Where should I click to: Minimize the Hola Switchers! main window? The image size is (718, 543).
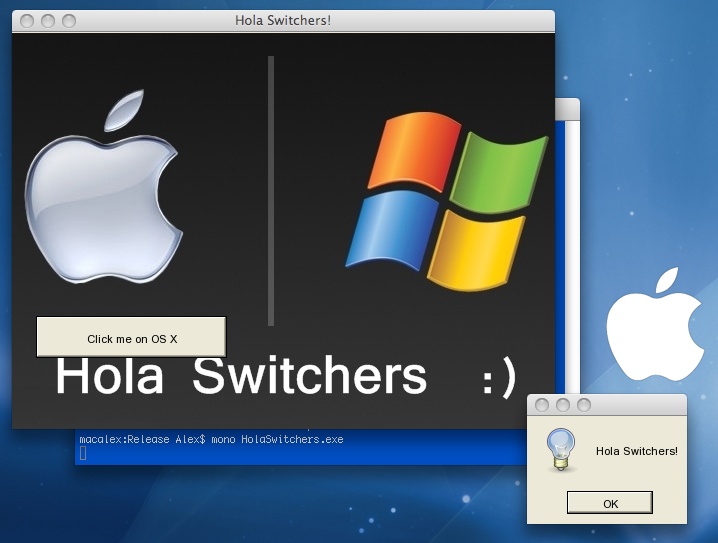[x=48, y=21]
